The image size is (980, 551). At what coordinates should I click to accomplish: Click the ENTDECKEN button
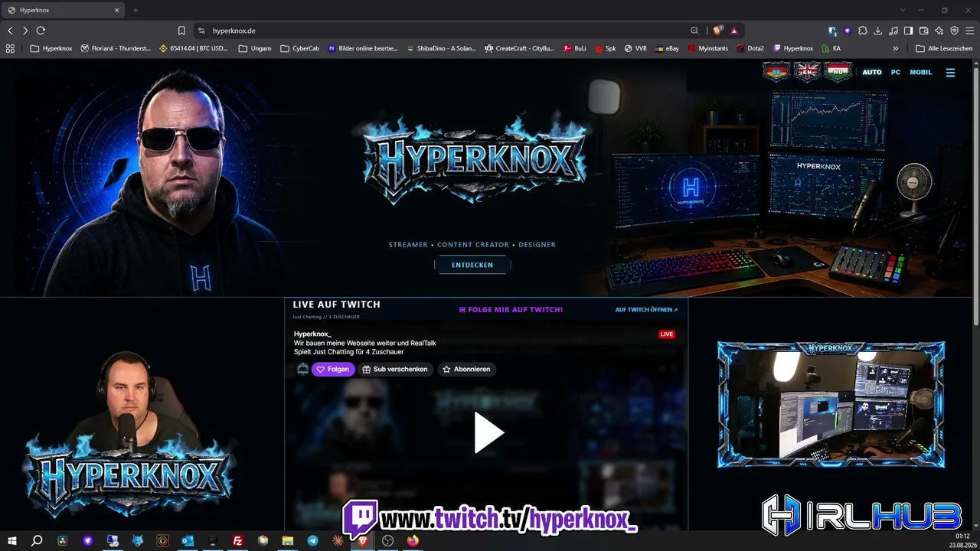472,265
